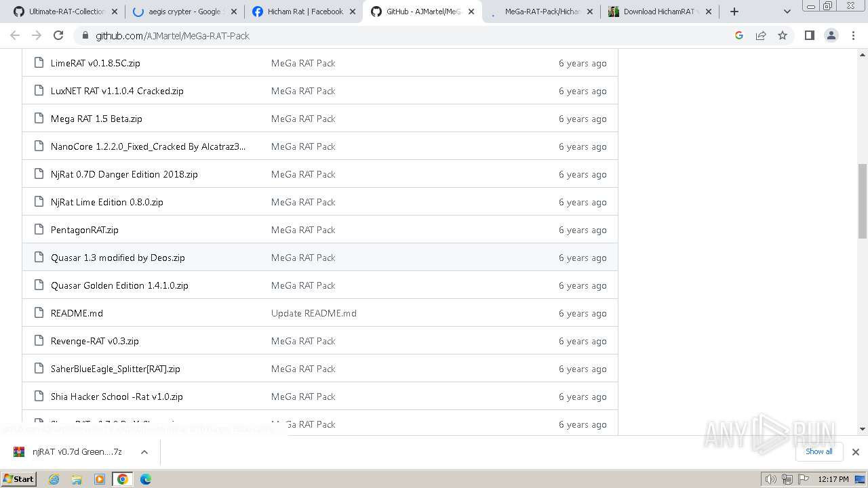The image size is (868, 488).
Task: Open LimeRAT v0.1.8.5C.zip file link
Action: pyautogui.click(x=96, y=63)
